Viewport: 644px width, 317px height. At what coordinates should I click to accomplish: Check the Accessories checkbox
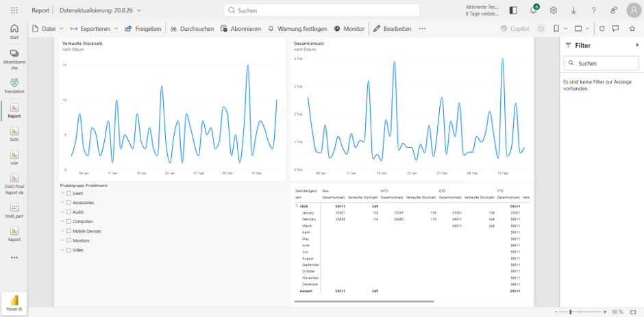[x=69, y=203]
